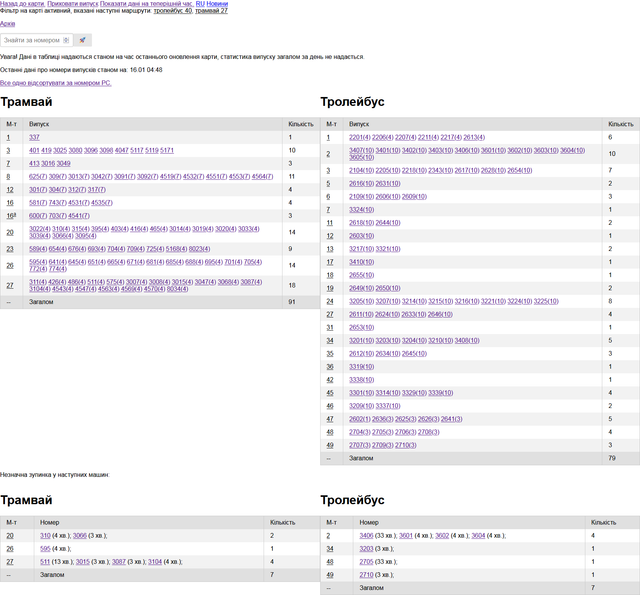Open tram vehicle 401 on route 3
This screenshot has width=640, height=595.
pos(34,151)
